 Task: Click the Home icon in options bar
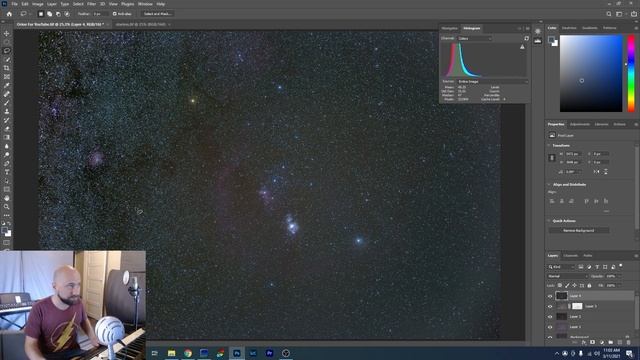9,14
